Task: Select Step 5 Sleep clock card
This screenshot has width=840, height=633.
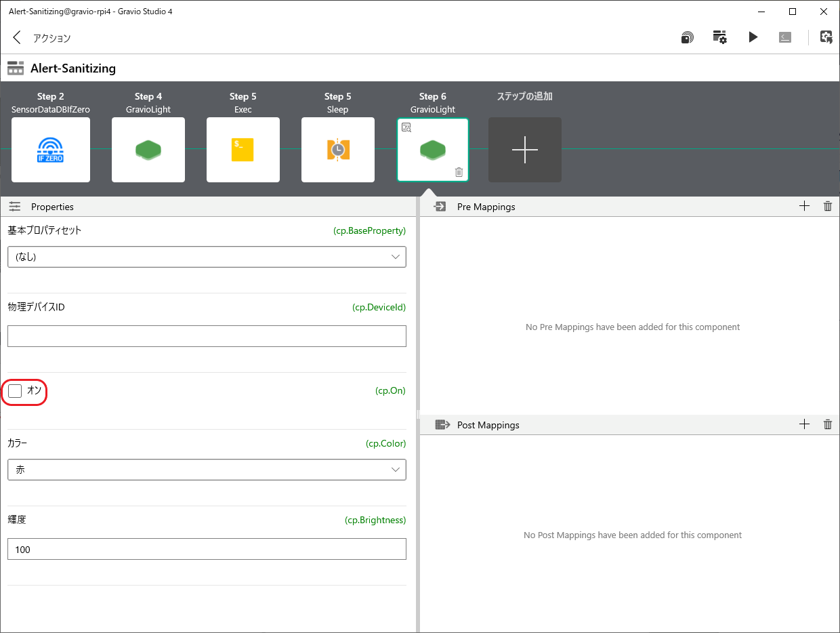Action: [x=338, y=150]
